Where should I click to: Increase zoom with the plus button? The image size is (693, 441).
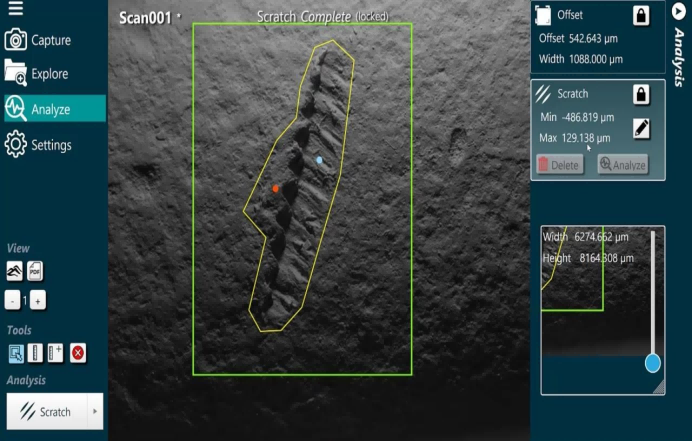38,301
